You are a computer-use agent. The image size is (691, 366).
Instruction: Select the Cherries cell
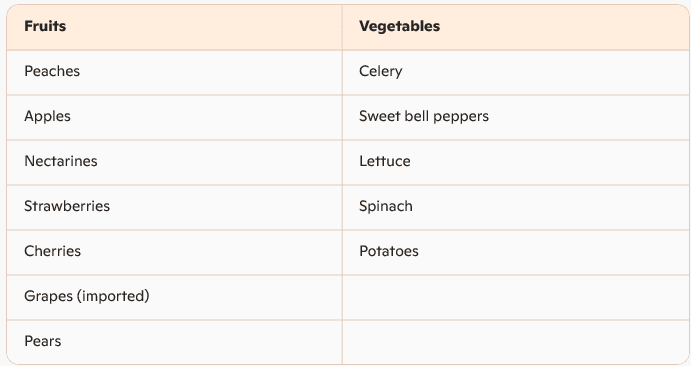(x=174, y=252)
